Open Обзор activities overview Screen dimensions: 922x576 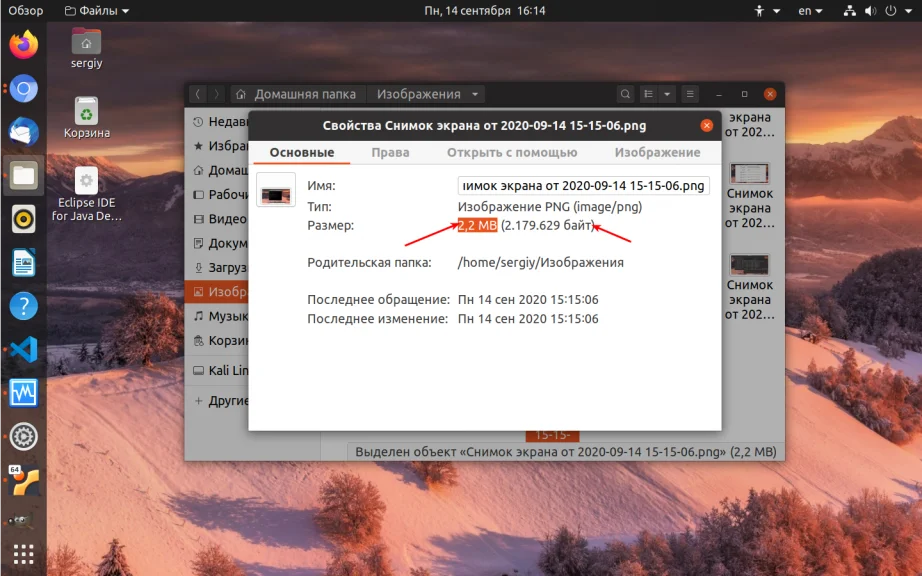coord(26,11)
